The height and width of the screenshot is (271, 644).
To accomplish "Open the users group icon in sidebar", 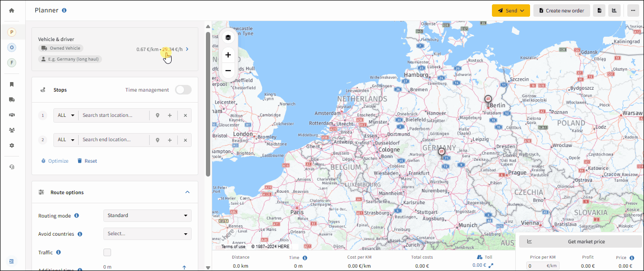I will pos(12,130).
